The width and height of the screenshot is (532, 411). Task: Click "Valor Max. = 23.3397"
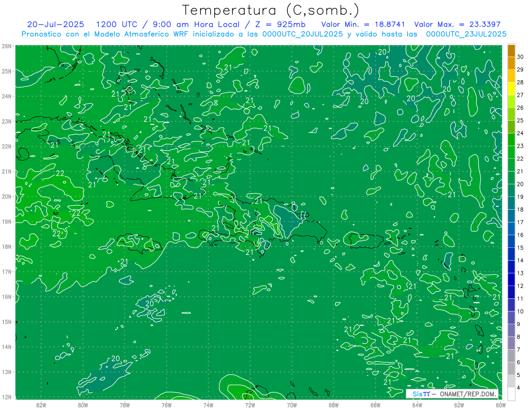tap(457, 24)
